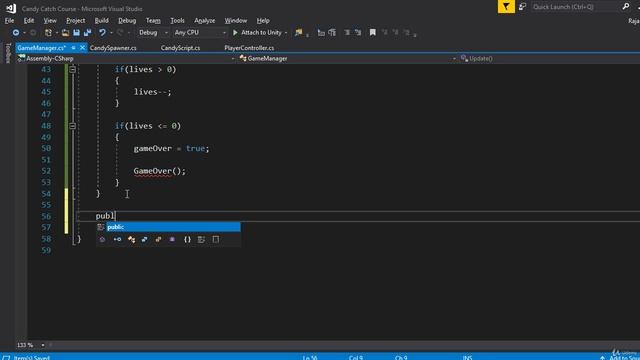This screenshot has height=360, width=640.
Task: Toggle the IntelliSense enums filter icon
Action: pyautogui.click(x=158, y=240)
